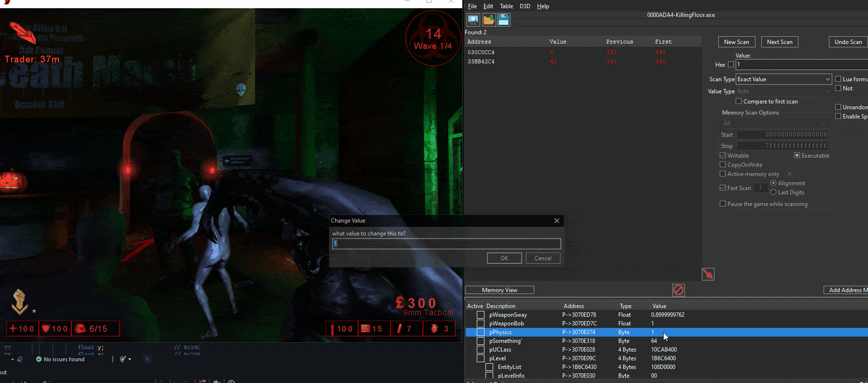Click the save floppy disk icon

point(503,20)
